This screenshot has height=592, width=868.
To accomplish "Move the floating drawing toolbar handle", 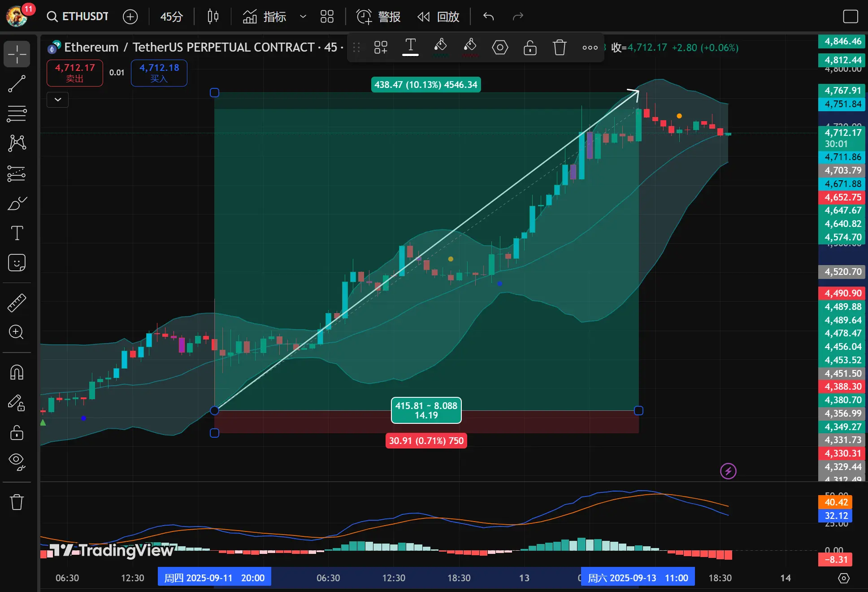I will pos(356,48).
